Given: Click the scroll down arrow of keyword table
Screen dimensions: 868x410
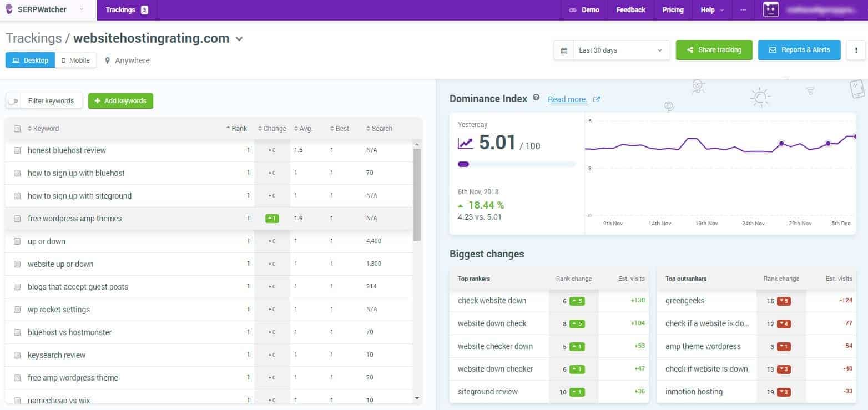Looking at the screenshot, I should [x=417, y=398].
